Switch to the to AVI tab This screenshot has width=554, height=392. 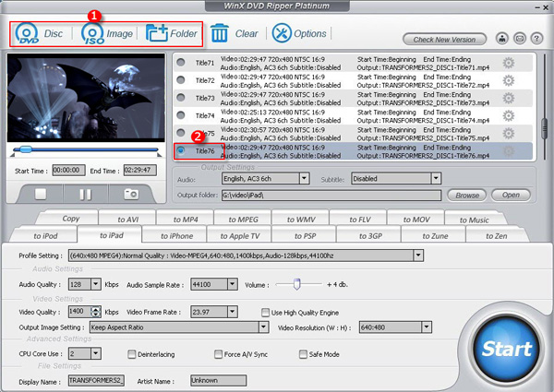pos(128,220)
